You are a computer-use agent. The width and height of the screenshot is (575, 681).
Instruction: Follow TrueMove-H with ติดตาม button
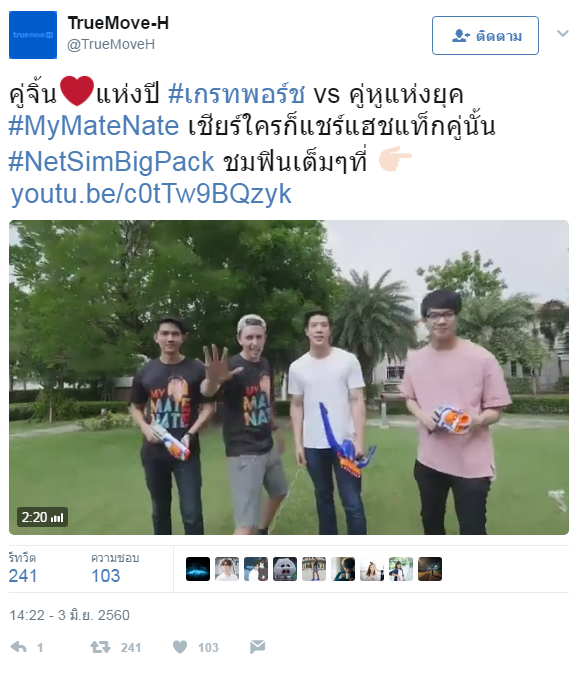[x=485, y=36]
